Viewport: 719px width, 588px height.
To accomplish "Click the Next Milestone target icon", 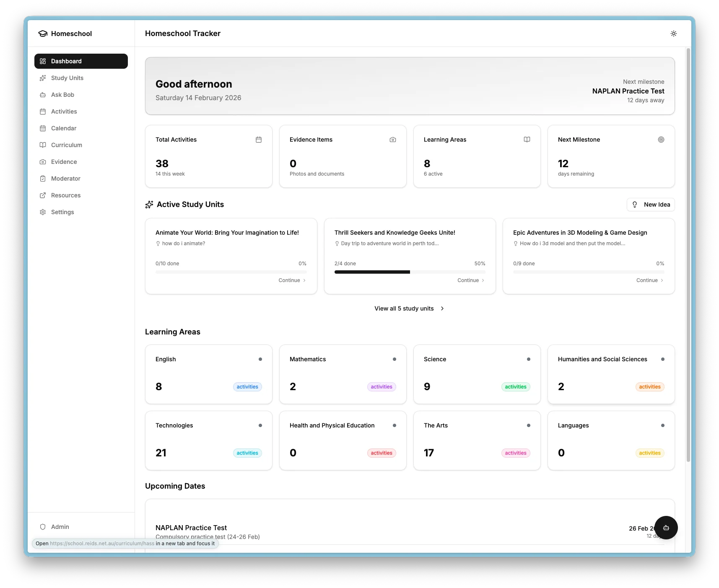I will (661, 140).
